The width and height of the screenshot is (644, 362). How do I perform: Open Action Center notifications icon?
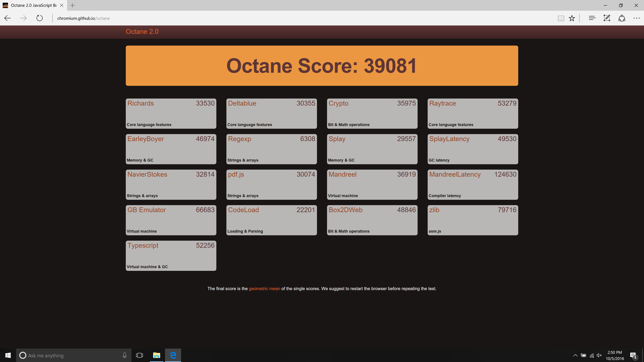click(x=633, y=355)
